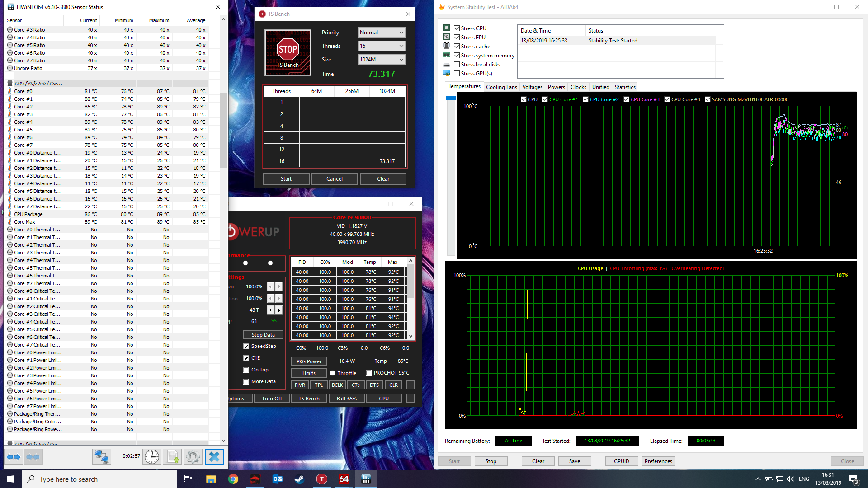868x488 pixels.
Task: Click HWiNFO scrollbar up arrow
Action: pyautogui.click(x=223, y=19)
